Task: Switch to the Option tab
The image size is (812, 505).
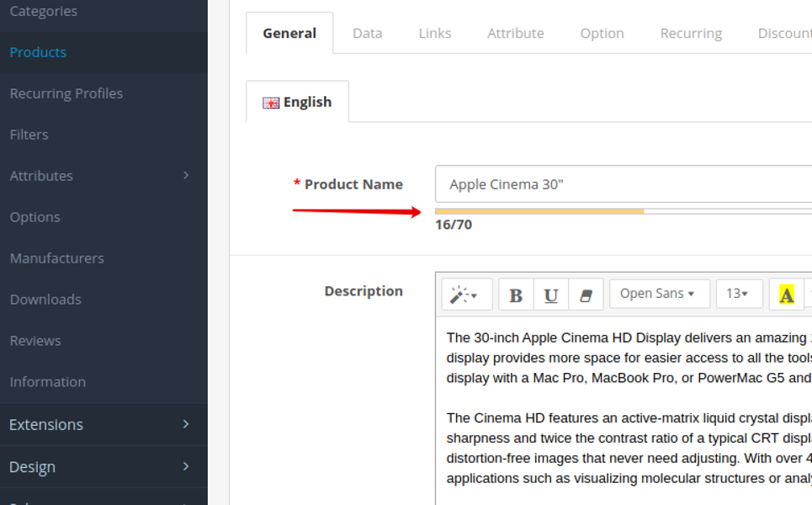Action: pos(602,33)
